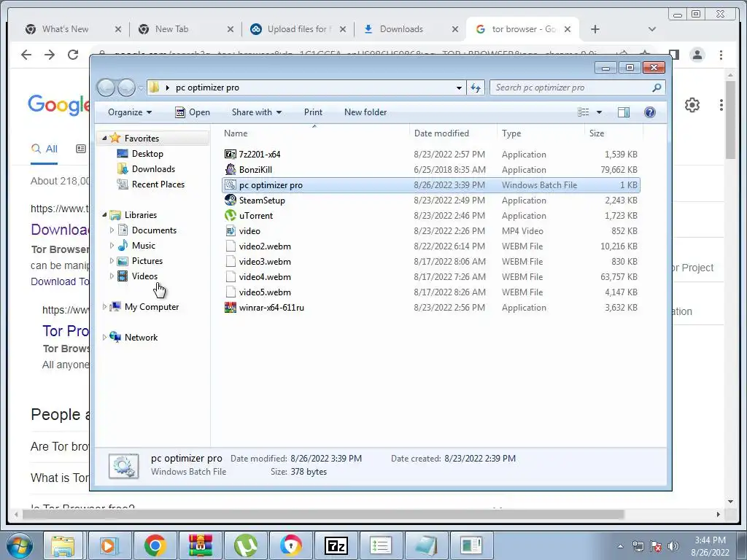
Task: Click the volume icon in system tray
Action: click(x=673, y=546)
